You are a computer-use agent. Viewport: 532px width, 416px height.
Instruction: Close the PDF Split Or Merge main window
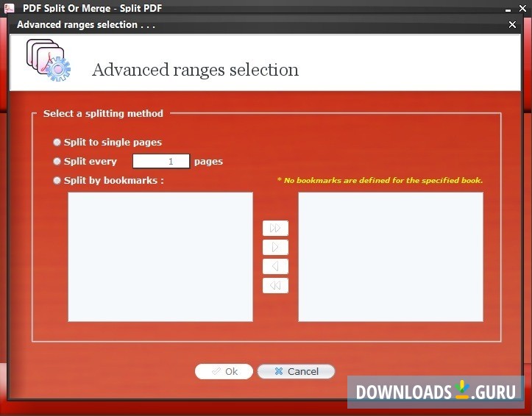(x=523, y=8)
